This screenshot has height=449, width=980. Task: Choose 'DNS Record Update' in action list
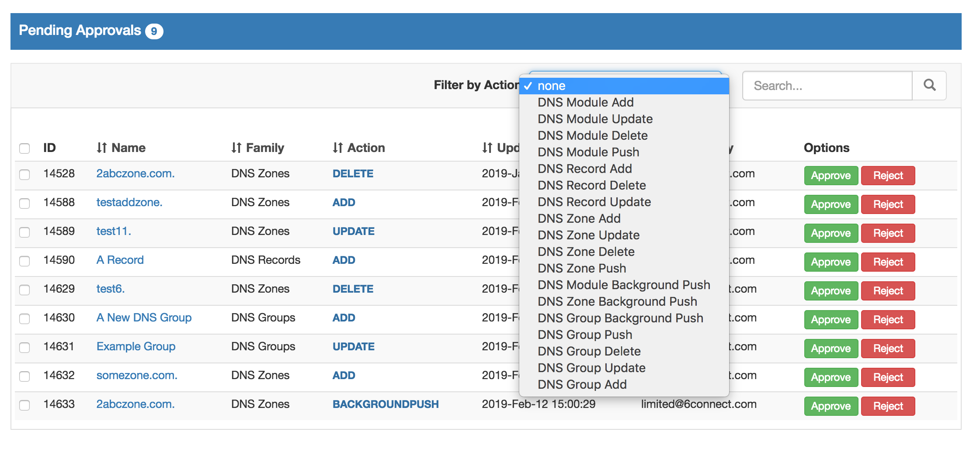click(x=594, y=202)
